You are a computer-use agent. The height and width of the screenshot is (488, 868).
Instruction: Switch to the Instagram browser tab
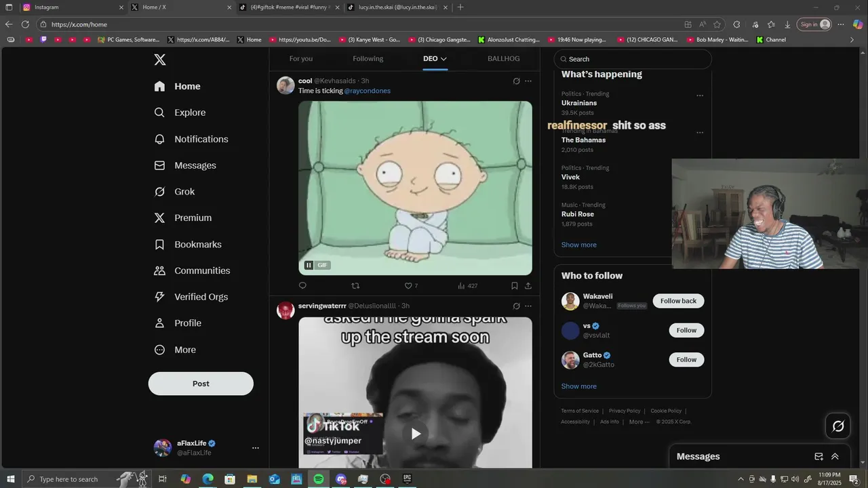coord(73,7)
